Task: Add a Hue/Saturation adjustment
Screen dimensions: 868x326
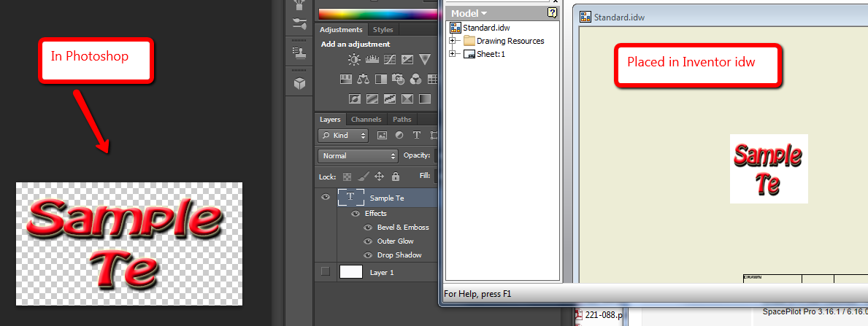Action: (x=346, y=79)
